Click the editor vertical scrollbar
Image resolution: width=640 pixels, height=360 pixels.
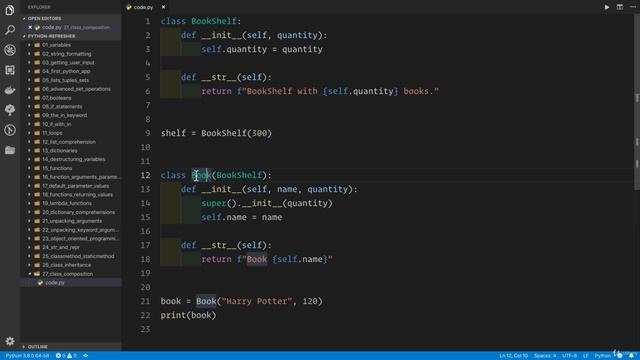pos(637,102)
